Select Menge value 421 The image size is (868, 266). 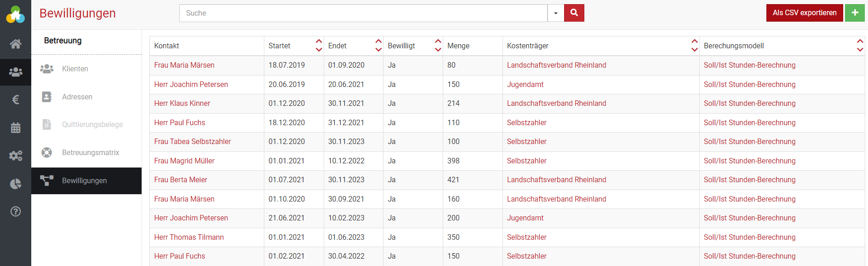pyautogui.click(x=453, y=180)
